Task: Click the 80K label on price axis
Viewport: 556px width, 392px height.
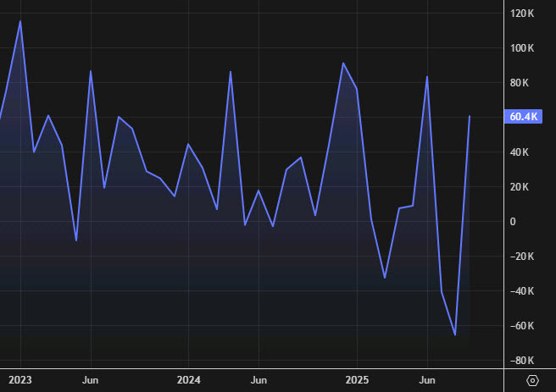Action: point(523,83)
